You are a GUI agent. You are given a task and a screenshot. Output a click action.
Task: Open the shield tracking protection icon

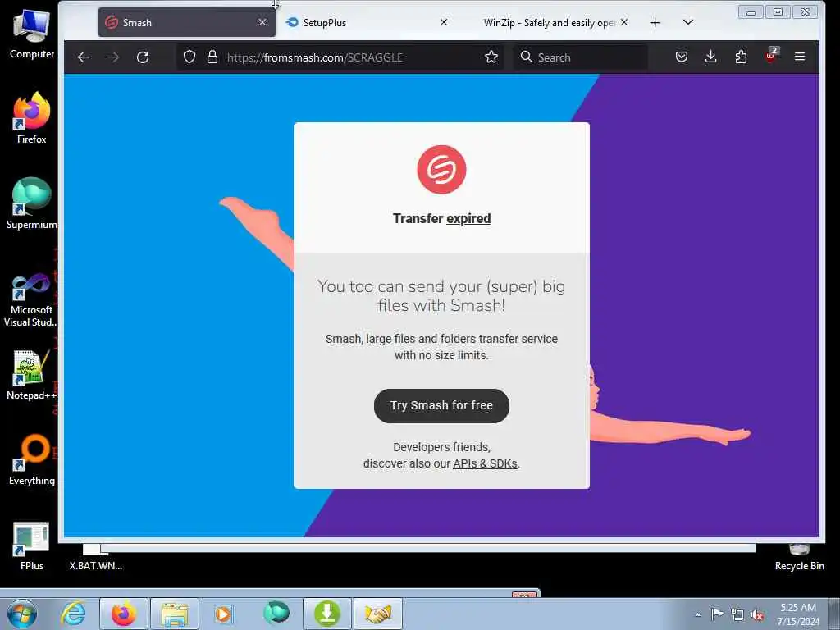[x=189, y=57]
